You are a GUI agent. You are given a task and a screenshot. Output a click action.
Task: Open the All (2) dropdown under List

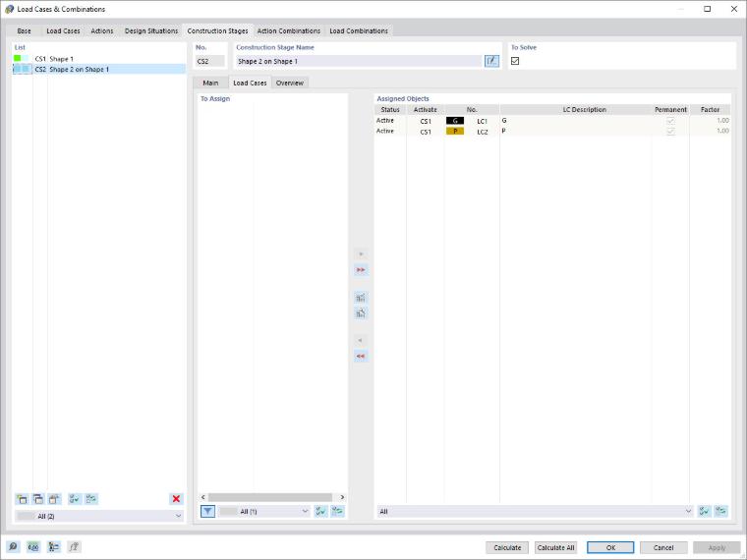(99, 516)
